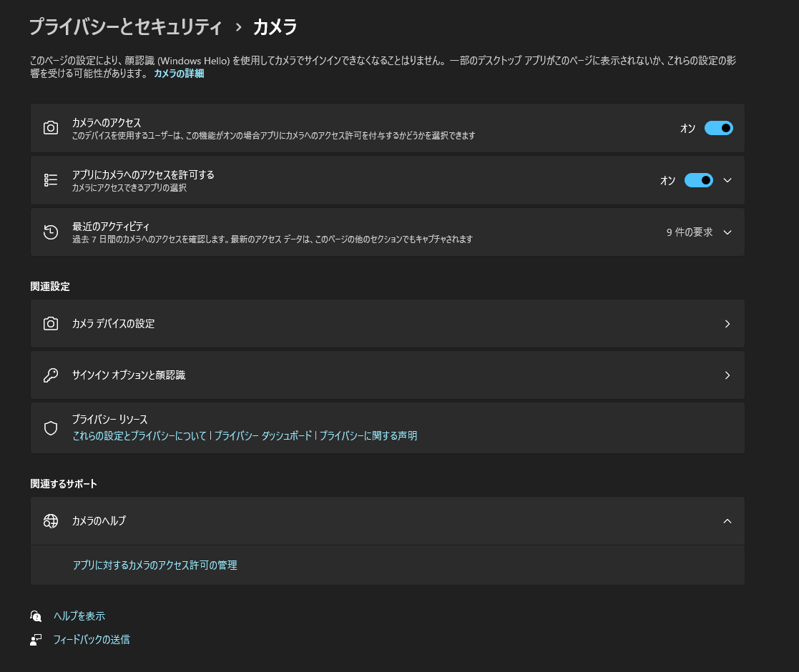Viewport: 799px width, 672px height.
Task: Click the プライバシー リソース title
Action: pos(109,420)
